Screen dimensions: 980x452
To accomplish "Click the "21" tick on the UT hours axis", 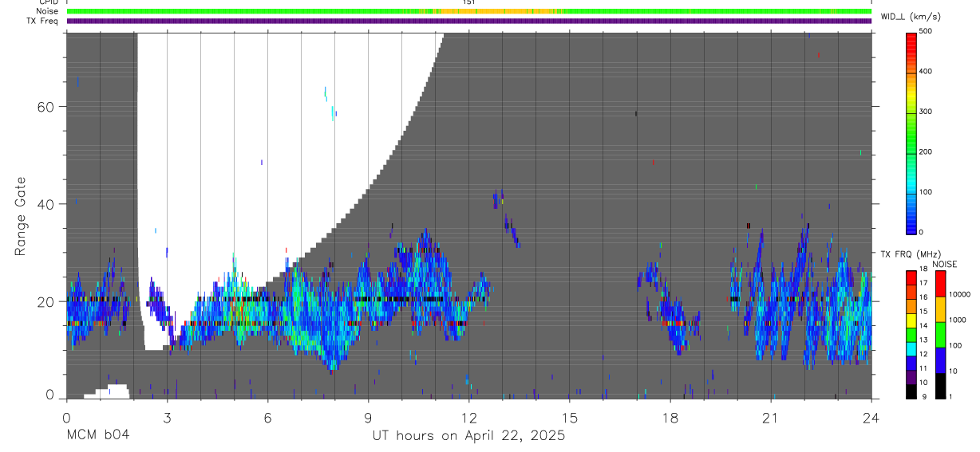I will coord(771,418).
